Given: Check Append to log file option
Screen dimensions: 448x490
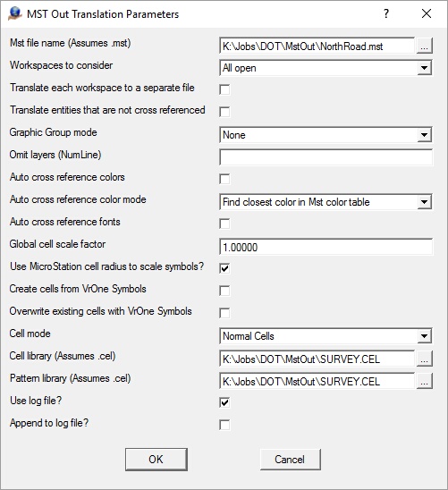Looking at the screenshot, I should tap(224, 425).
